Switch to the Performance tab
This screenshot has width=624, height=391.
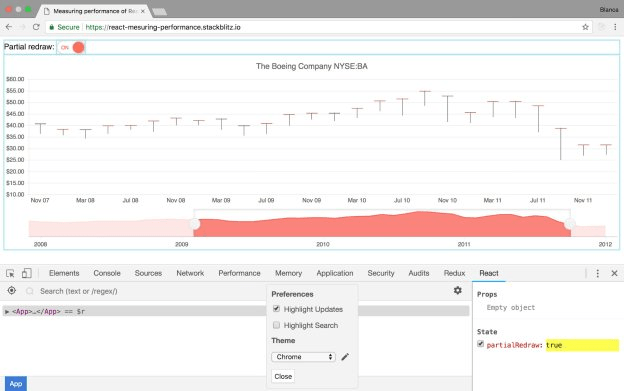(239, 273)
